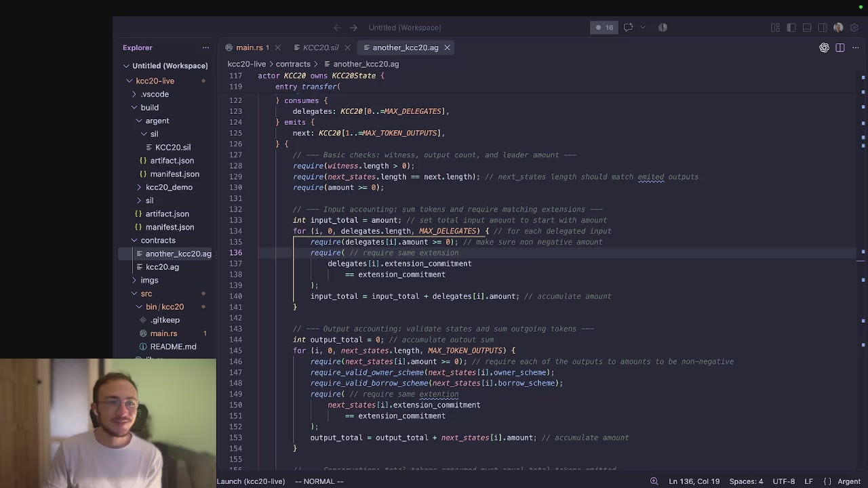Open kcc20.ag in the Explorer
The height and width of the screenshot is (488, 868).
tap(162, 267)
